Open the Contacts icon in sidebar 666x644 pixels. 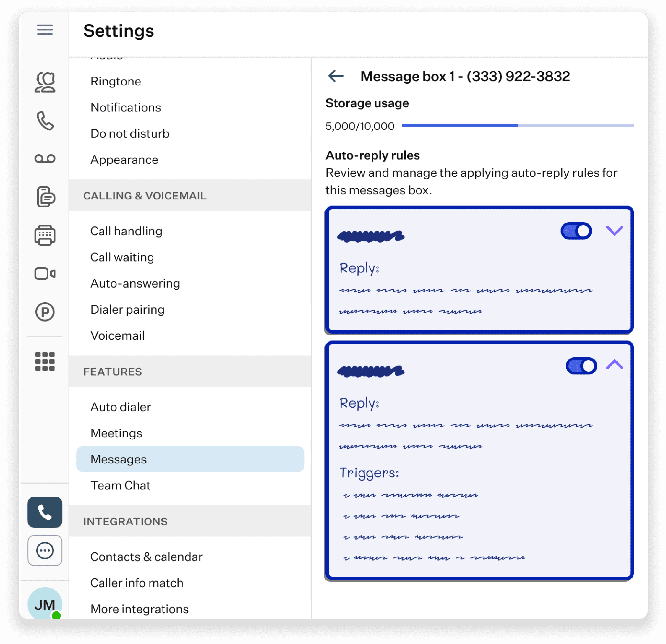(45, 82)
